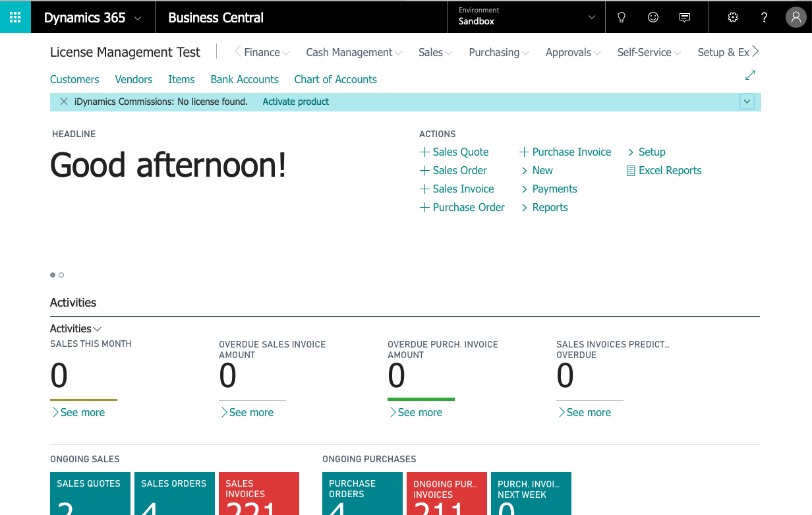The height and width of the screenshot is (515, 812).
Task: Open the Ongoing Purchase Invoices tile
Action: point(447,493)
